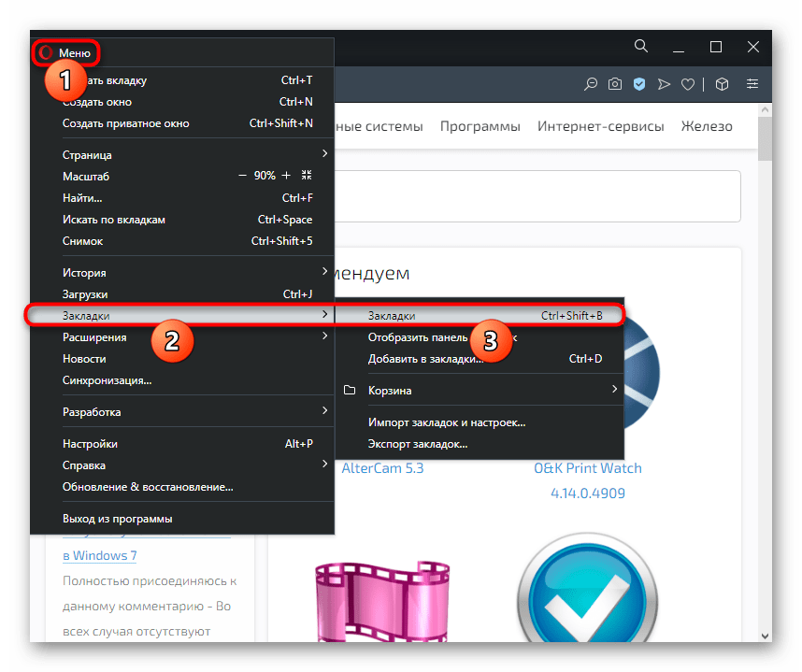Select Экспорт закладок...

[x=480, y=443]
